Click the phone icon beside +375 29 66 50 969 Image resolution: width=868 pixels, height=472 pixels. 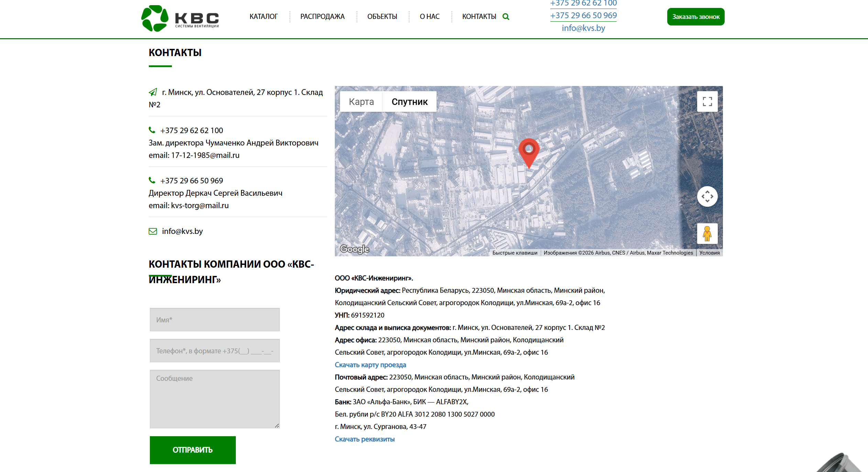tap(152, 180)
